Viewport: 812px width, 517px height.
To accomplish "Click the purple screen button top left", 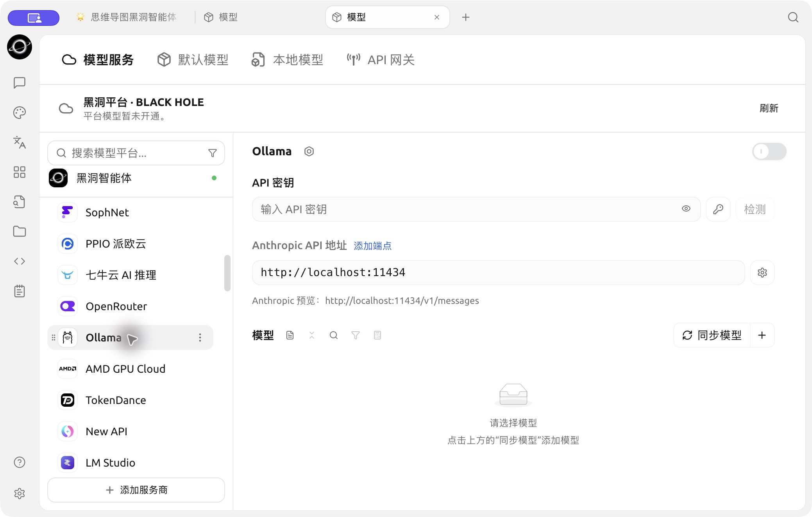I will tap(34, 18).
